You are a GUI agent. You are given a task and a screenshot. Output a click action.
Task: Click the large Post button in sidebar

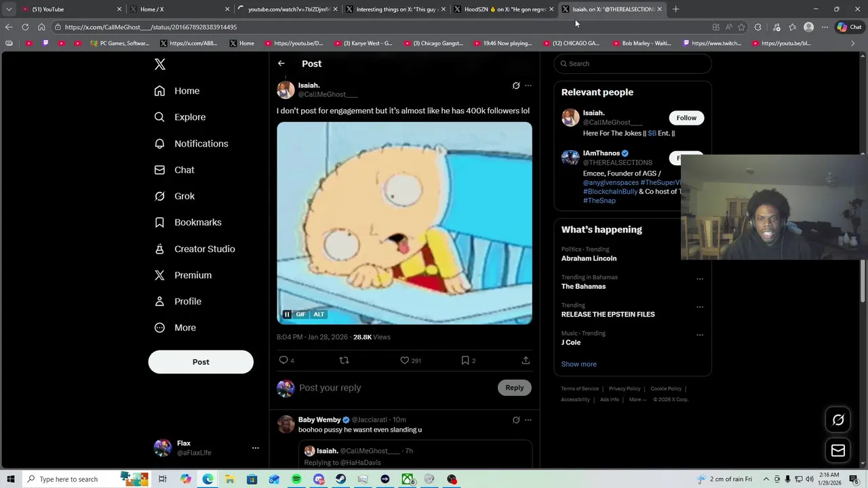201,362
